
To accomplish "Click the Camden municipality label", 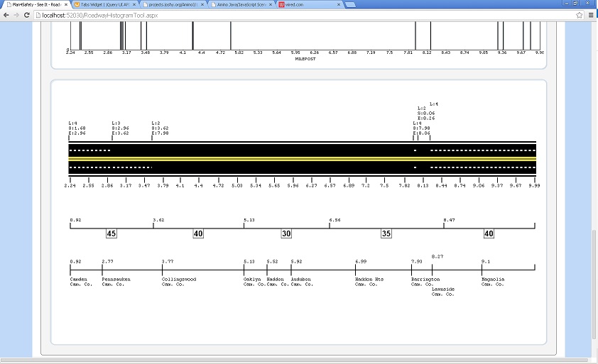I will (x=81, y=282).
